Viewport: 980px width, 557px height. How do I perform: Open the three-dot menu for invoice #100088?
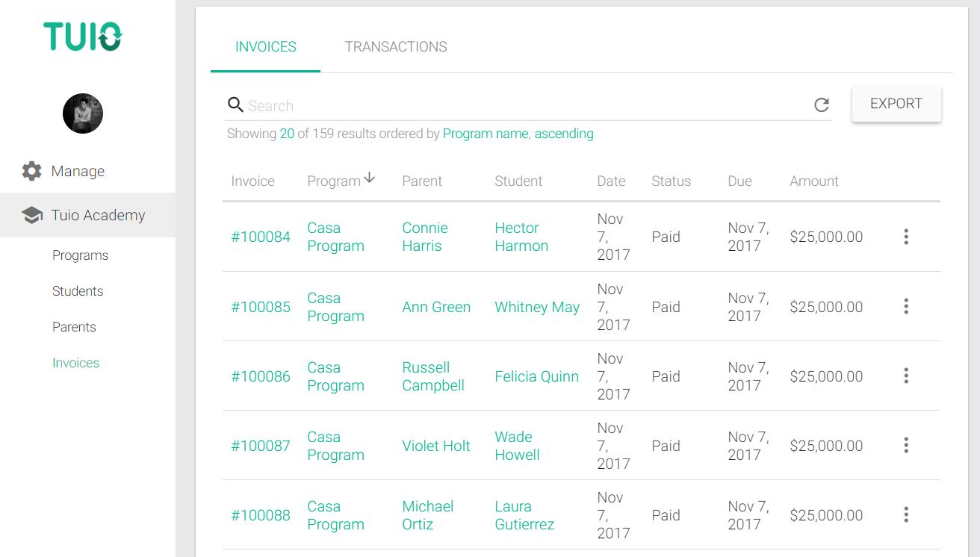coord(906,515)
